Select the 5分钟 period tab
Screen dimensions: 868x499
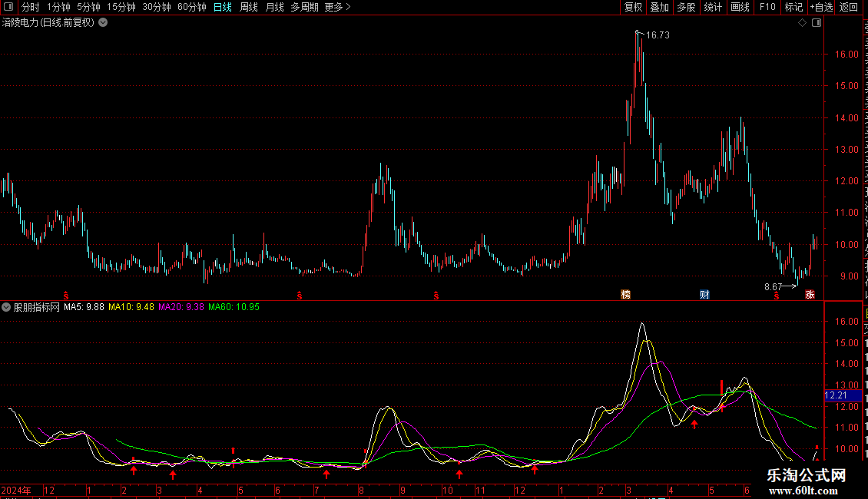88,7
